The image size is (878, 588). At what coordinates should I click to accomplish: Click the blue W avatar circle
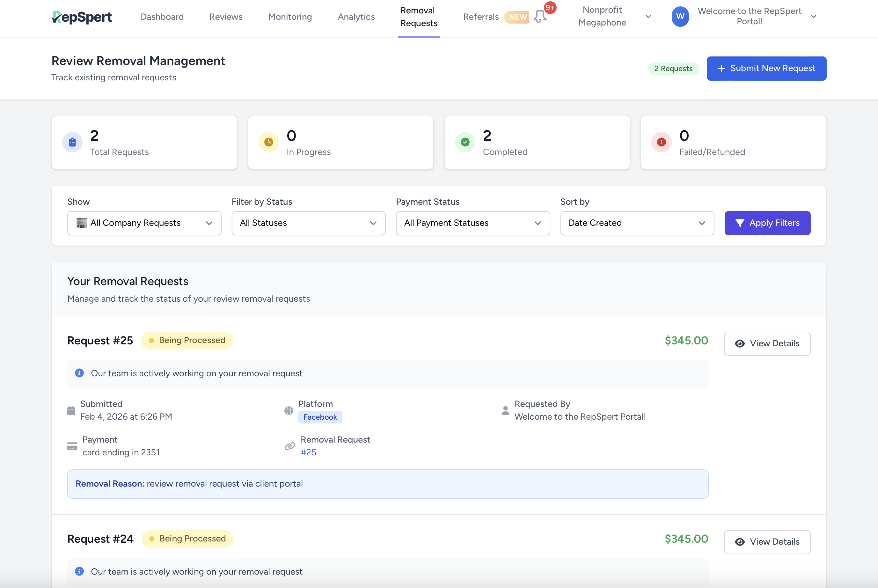click(x=680, y=17)
